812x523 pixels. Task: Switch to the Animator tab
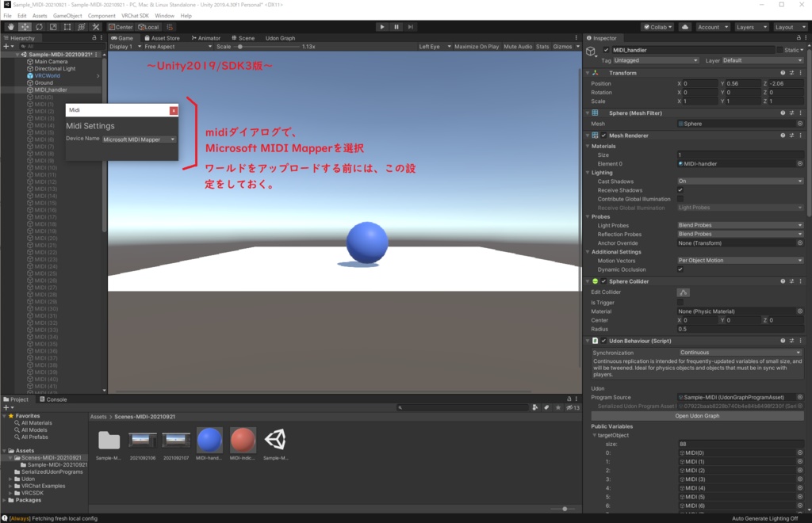tap(205, 38)
